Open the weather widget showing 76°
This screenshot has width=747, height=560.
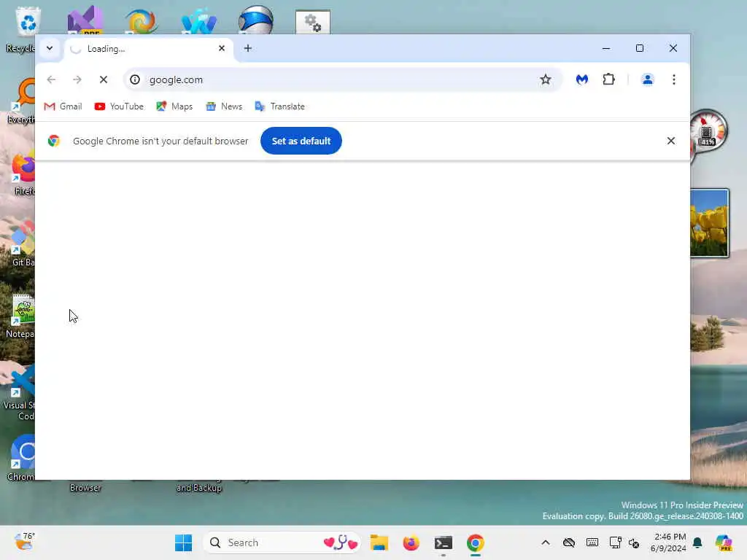[24, 542]
